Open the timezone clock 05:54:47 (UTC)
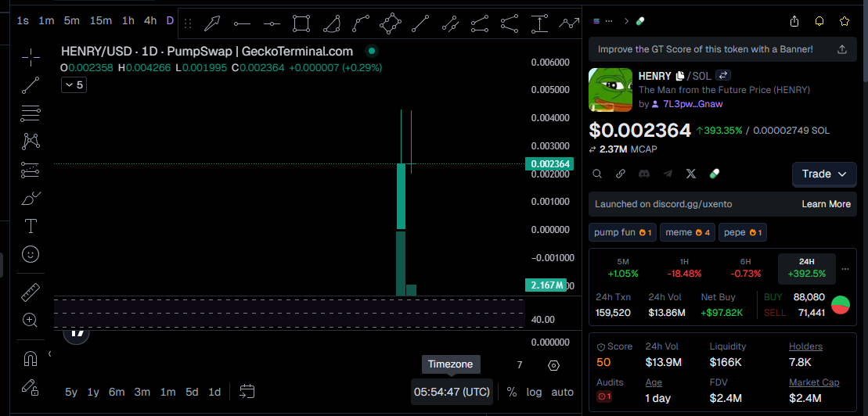 click(452, 393)
